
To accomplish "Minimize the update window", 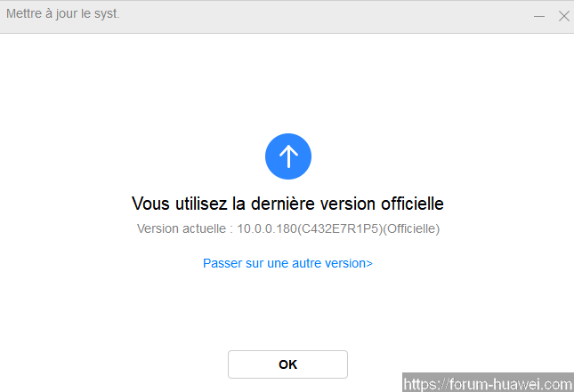I will pyautogui.click(x=539, y=16).
